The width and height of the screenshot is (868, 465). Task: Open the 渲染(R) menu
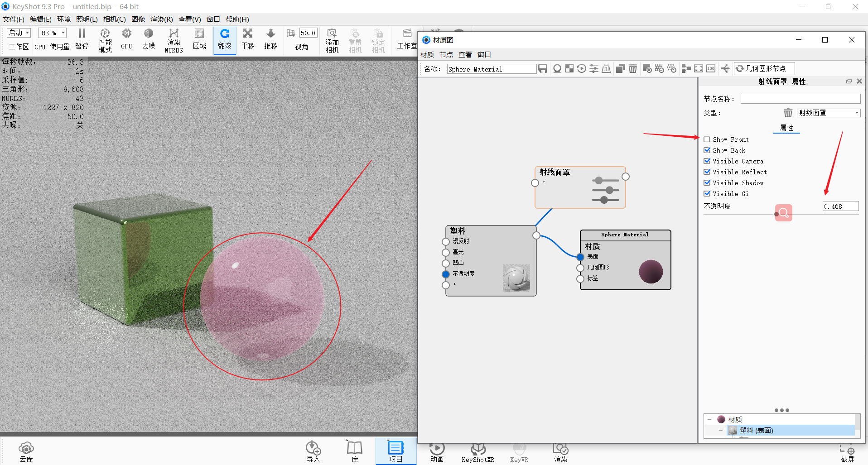(x=162, y=19)
